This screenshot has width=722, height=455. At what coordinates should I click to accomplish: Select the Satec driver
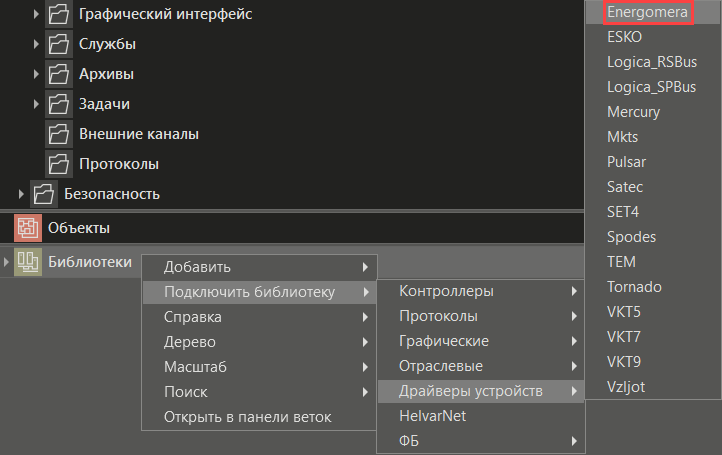[x=653, y=187]
